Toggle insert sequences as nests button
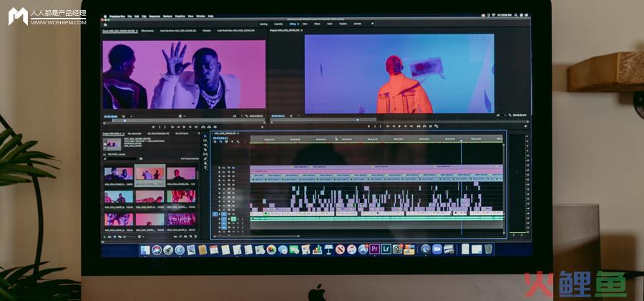The height and width of the screenshot is (301, 644). [215, 141]
